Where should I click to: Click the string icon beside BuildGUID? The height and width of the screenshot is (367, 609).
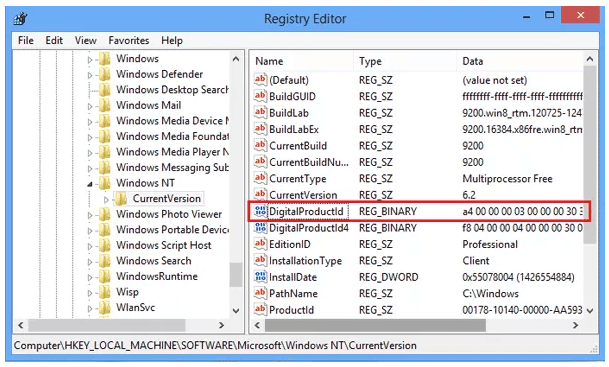pos(260,96)
